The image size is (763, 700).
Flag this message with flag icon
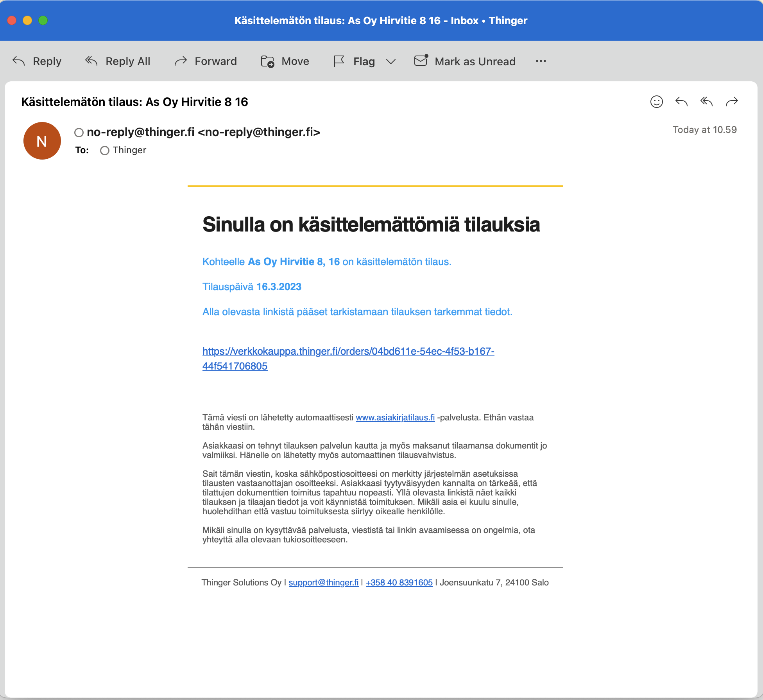pos(339,61)
